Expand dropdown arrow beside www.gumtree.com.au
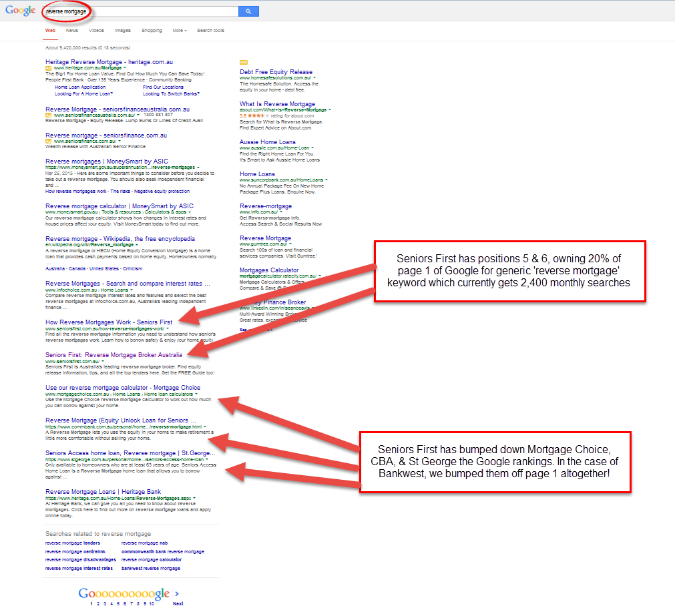The width and height of the screenshot is (675, 616). tap(290, 244)
